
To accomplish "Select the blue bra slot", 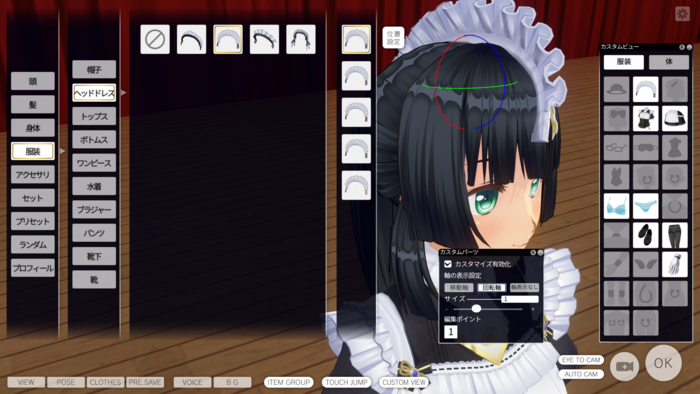I will click(x=617, y=206).
